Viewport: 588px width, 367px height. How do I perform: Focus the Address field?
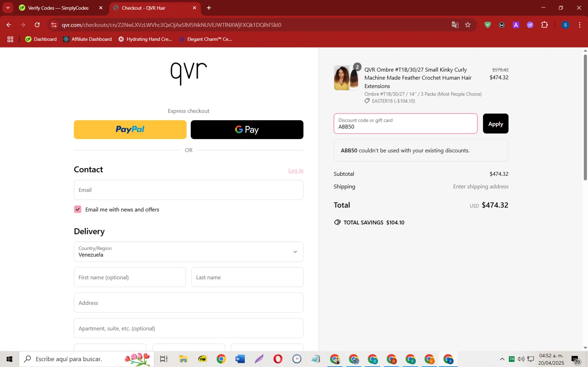point(189,303)
